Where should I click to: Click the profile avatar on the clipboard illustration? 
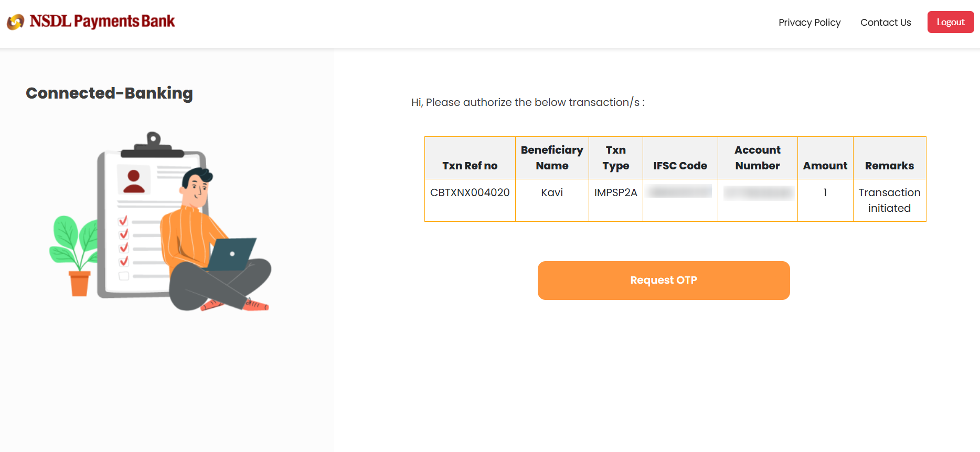(x=134, y=181)
